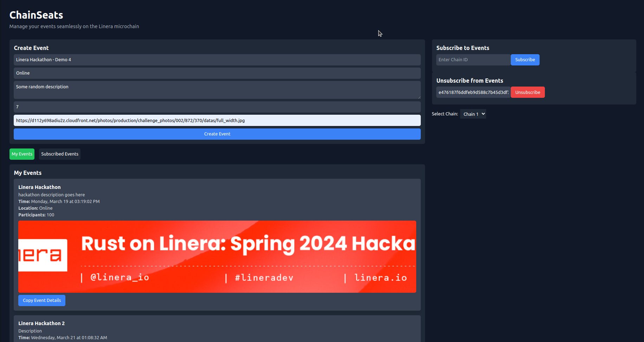Click the participants field showing 7
The width and height of the screenshot is (644, 342).
pyautogui.click(x=217, y=107)
